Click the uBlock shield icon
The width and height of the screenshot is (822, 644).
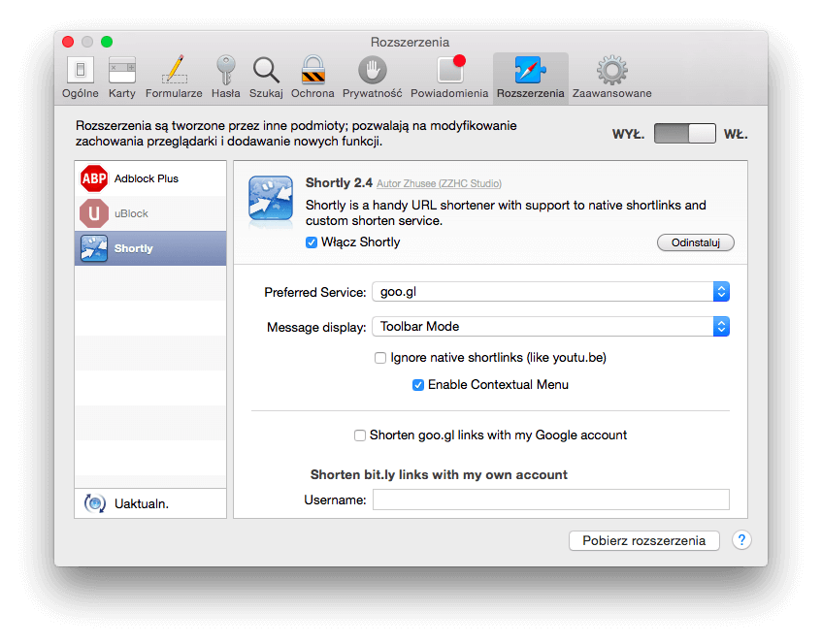(x=94, y=213)
